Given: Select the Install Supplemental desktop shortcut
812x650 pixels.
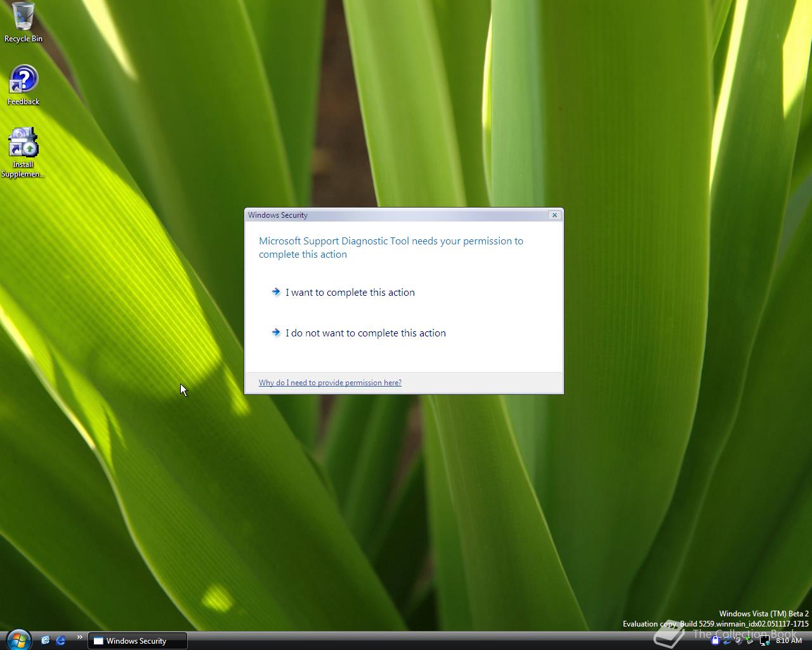Looking at the screenshot, I should tap(23, 153).
